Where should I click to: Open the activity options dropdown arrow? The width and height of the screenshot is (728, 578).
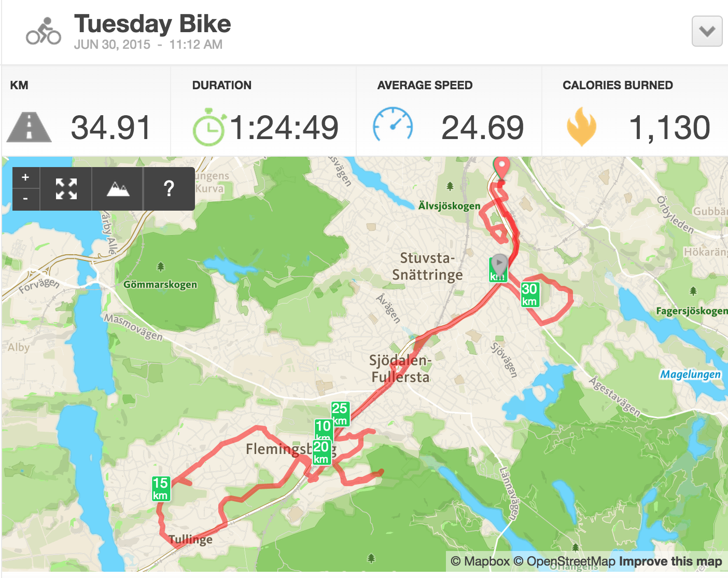pyautogui.click(x=707, y=32)
